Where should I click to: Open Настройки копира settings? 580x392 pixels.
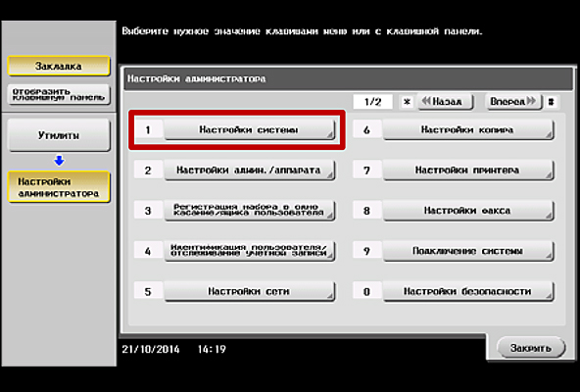click(x=468, y=130)
